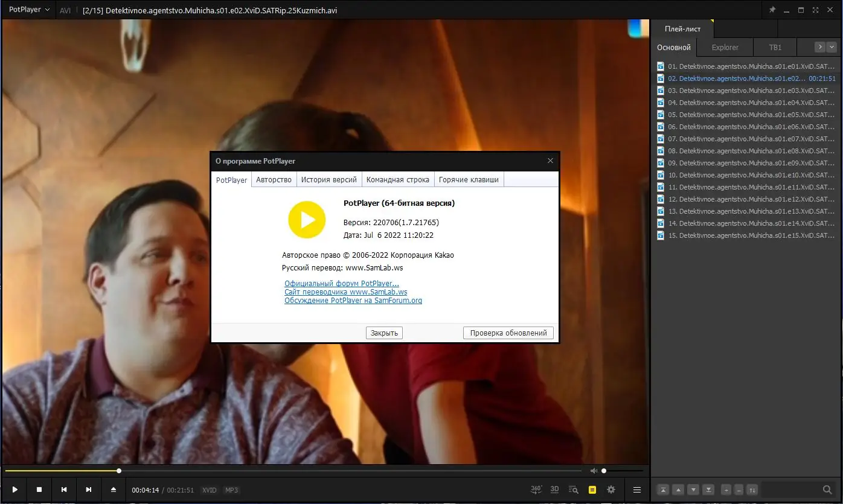Open the Командная строка tab
This screenshot has width=843, height=504.
(x=398, y=180)
